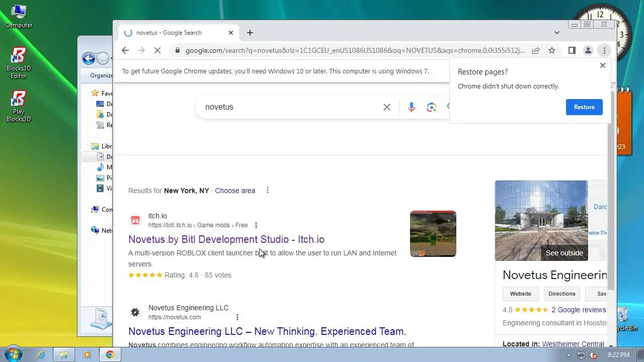Share this page icon in address bar
The width and height of the screenshot is (644, 362).
(x=536, y=50)
